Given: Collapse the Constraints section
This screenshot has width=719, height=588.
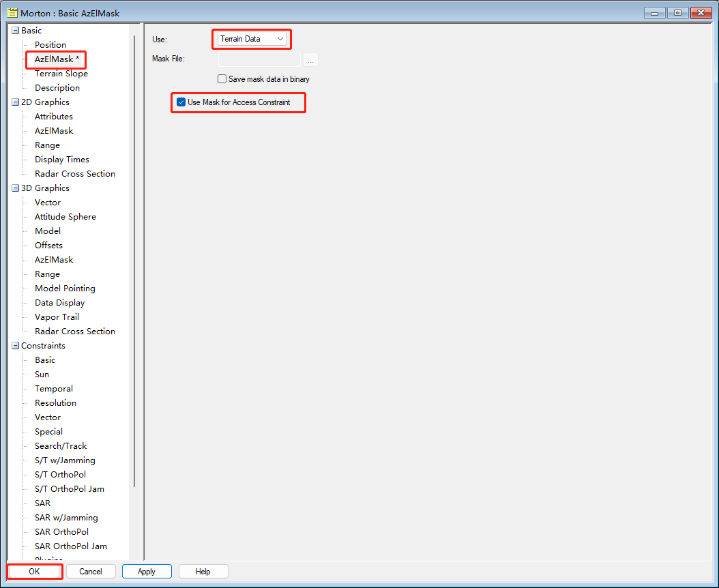Looking at the screenshot, I should coord(14,345).
